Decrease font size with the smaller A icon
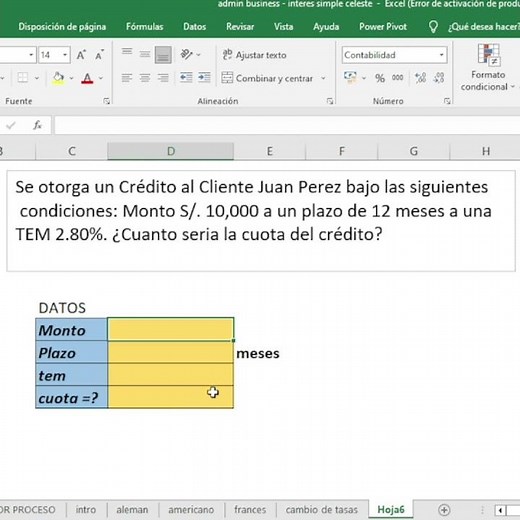The width and height of the screenshot is (520, 520). (x=99, y=55)
